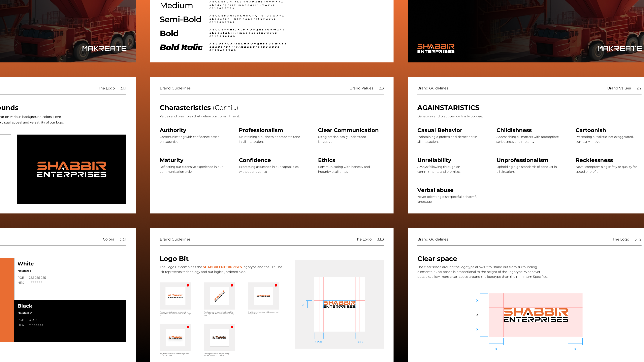The image size is (644, 362).
Task: Click red dot on shadow logo example
Action: pos(188,327)
